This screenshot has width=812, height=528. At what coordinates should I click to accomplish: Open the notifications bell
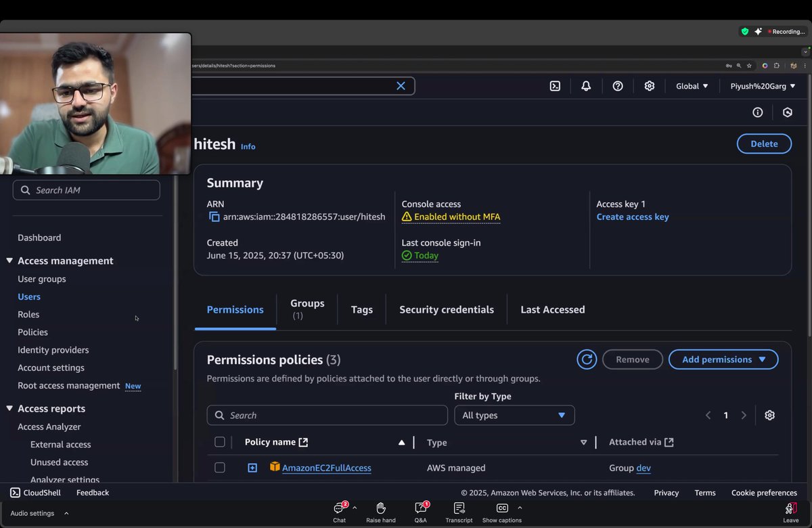click(x=586, y=86)
